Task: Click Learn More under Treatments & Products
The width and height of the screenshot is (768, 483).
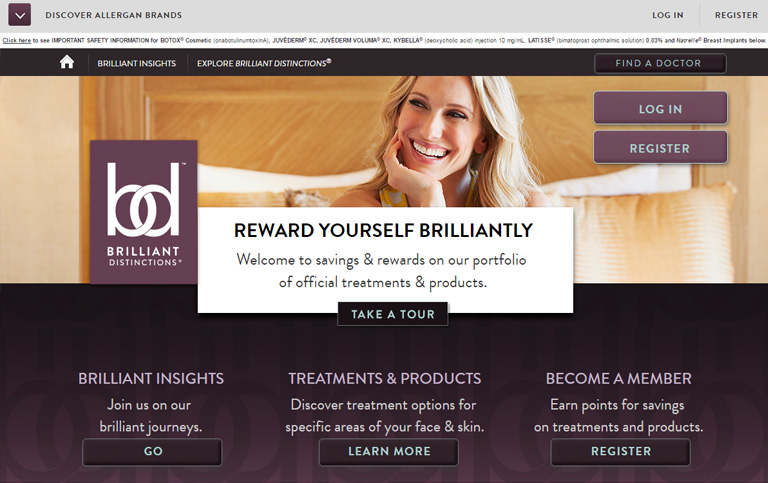Action: (389, 452)
